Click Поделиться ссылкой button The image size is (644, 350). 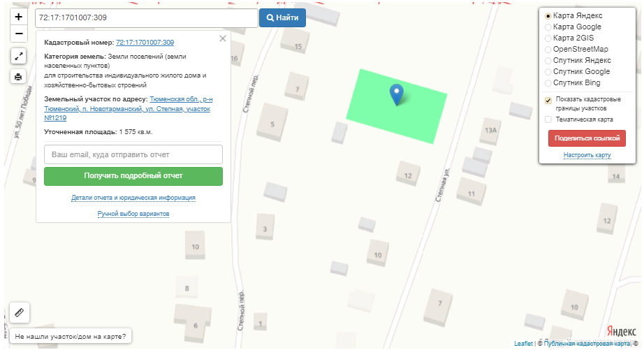click(587, 138)
